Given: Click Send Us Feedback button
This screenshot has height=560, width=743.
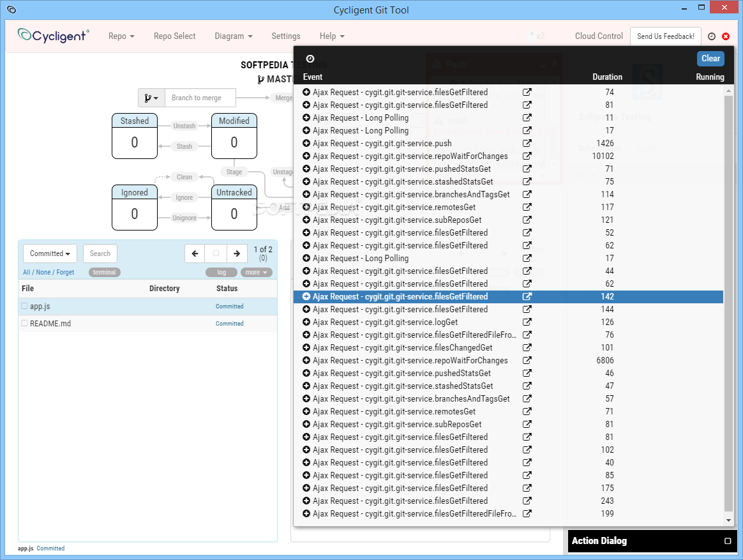Looking at the screenshot, I should pos(665,36).
